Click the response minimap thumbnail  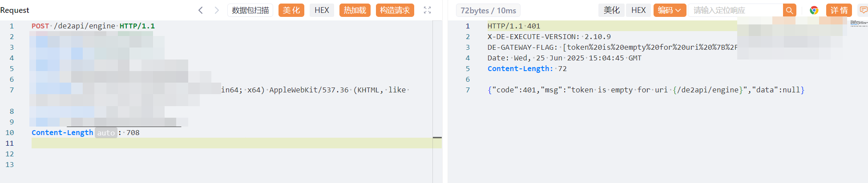pyautogui.click(x=859, y=23)
